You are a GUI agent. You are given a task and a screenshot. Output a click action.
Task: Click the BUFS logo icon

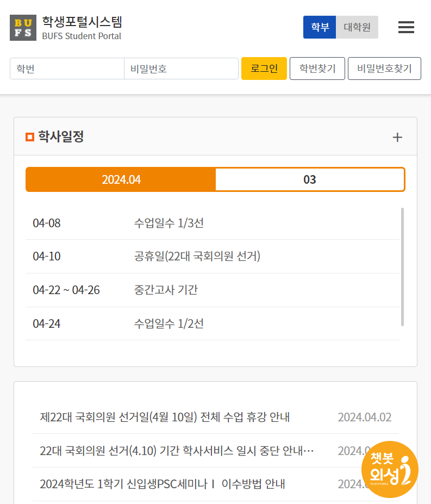click(23, 27)
